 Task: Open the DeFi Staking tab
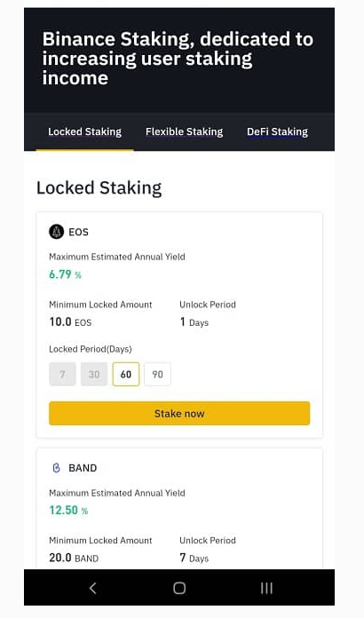pyautogui.click(x=277, y=131)
